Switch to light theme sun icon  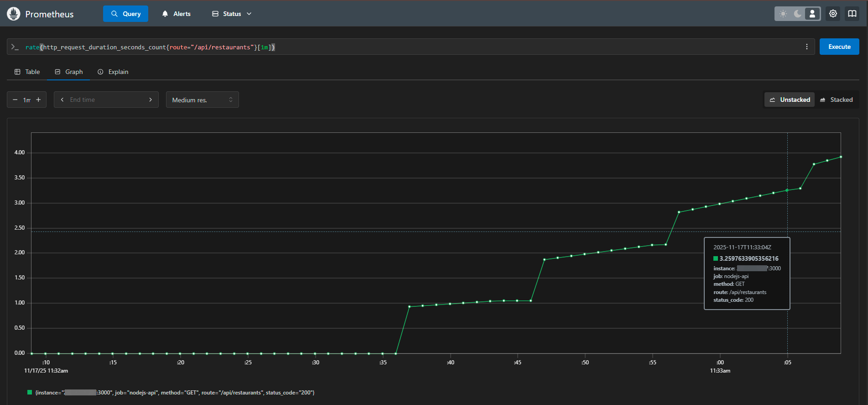pos(783,14)
